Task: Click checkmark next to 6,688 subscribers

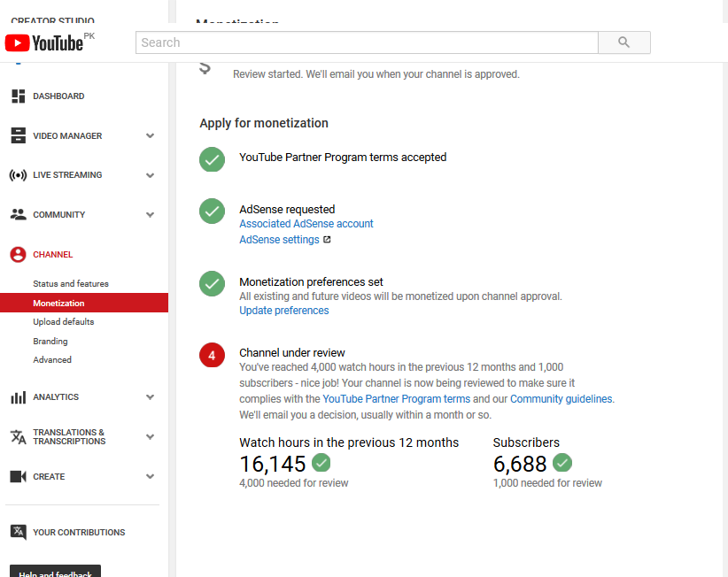Action: [x=562, y=463]
